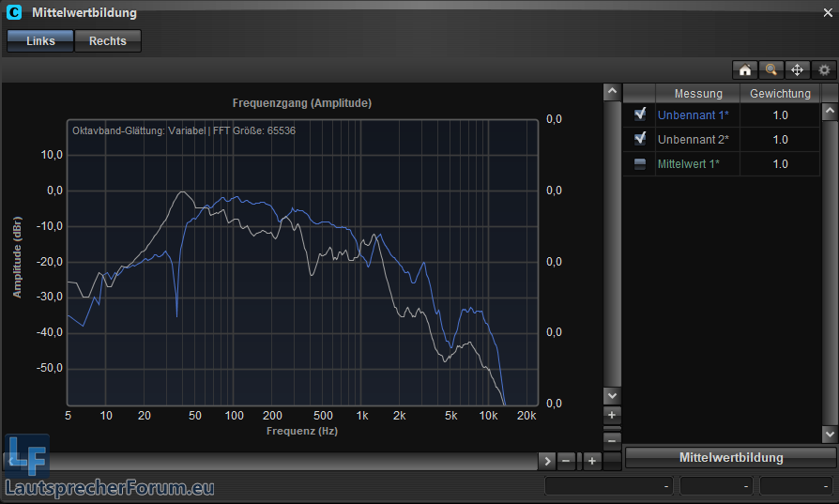
Task: Click the home reset view icon
Action: (x=745, y=69)
